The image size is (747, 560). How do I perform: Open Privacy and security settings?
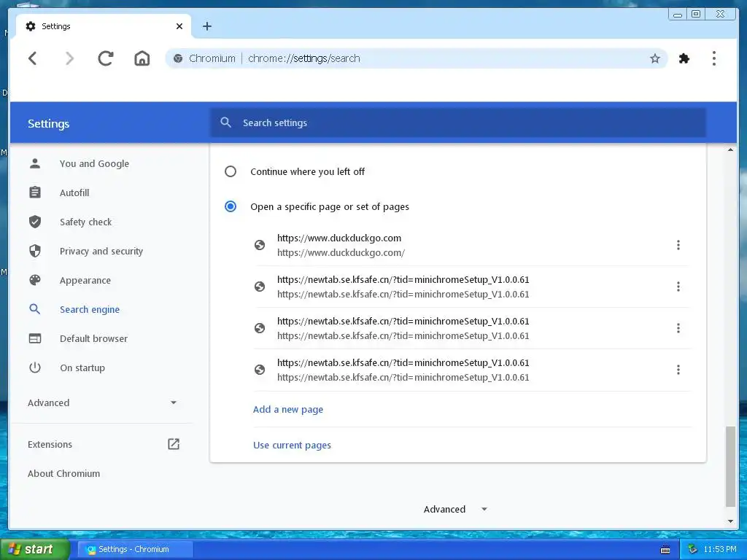click(101, 251)
